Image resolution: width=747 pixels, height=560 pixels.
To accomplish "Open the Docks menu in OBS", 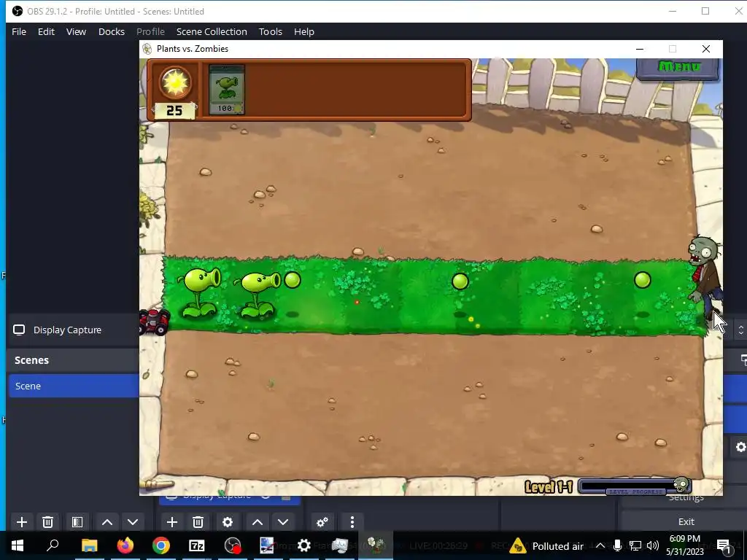I will pyautogui.click(x=112, y=31).
